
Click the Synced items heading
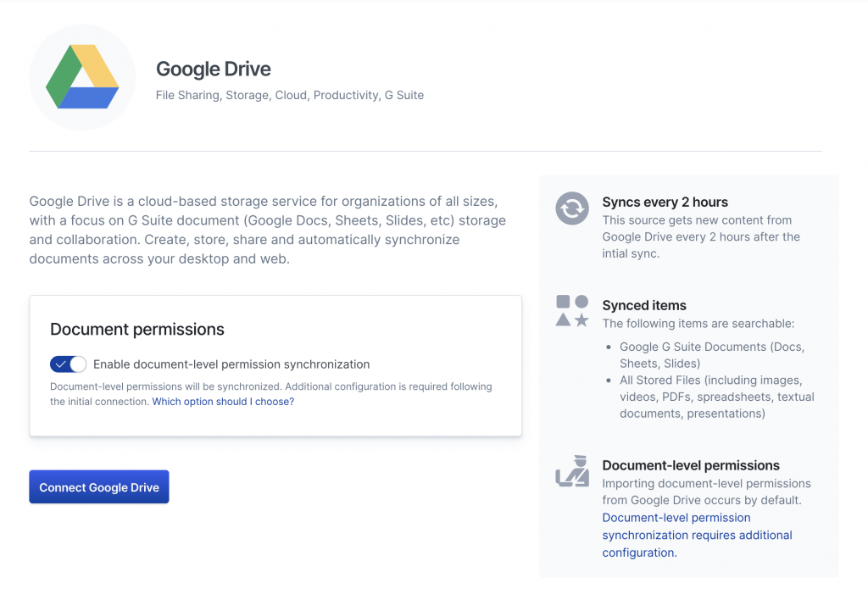click(x=644, y=306)
